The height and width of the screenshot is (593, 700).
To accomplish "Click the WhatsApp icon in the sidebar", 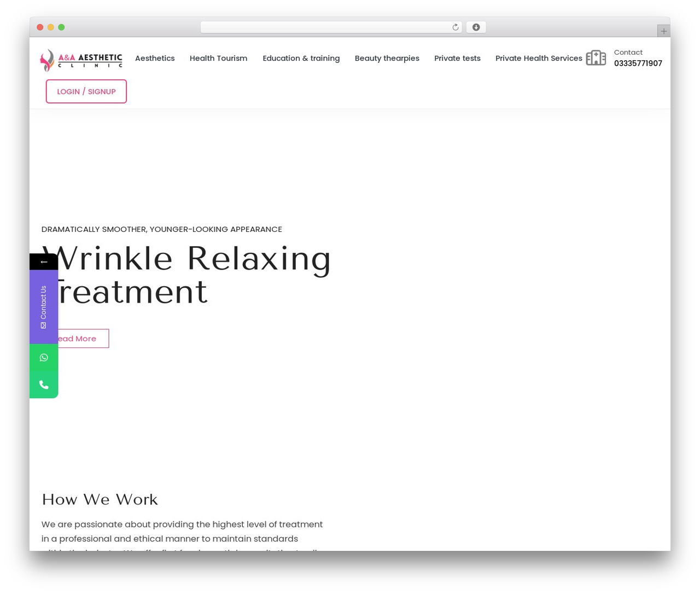I will [44, 358].
